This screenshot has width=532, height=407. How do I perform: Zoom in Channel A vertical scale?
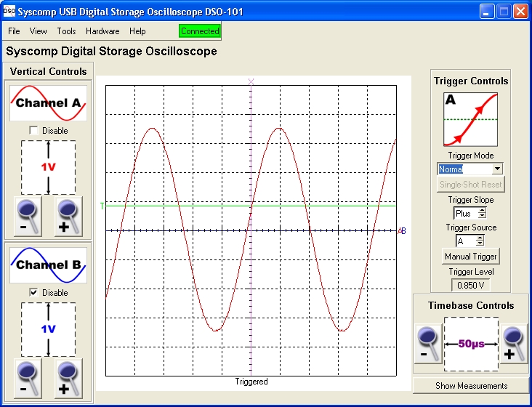(68, 217)
